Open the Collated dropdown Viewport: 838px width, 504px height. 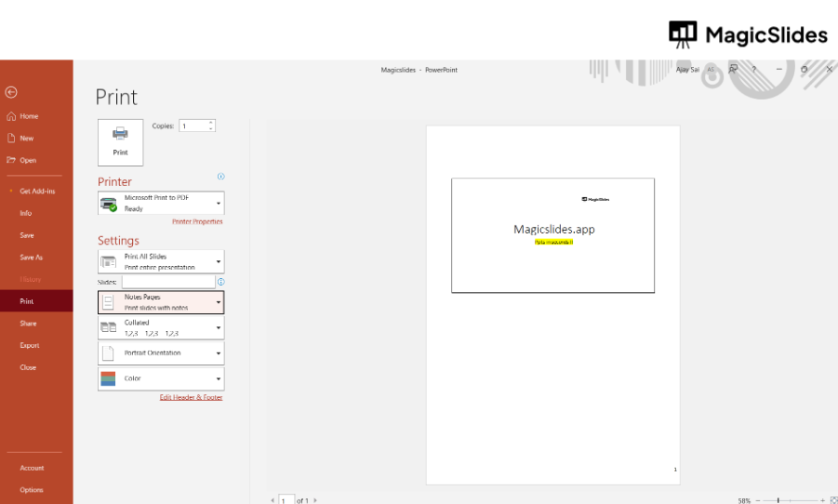pyautogui.click(x=161, y=327)
